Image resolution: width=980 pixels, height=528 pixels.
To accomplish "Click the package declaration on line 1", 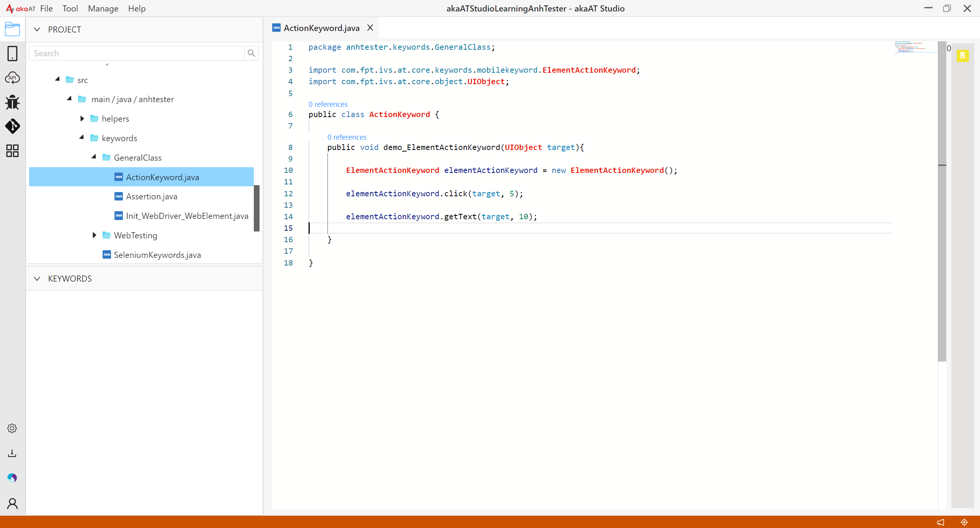I will [x=402, y=47].
